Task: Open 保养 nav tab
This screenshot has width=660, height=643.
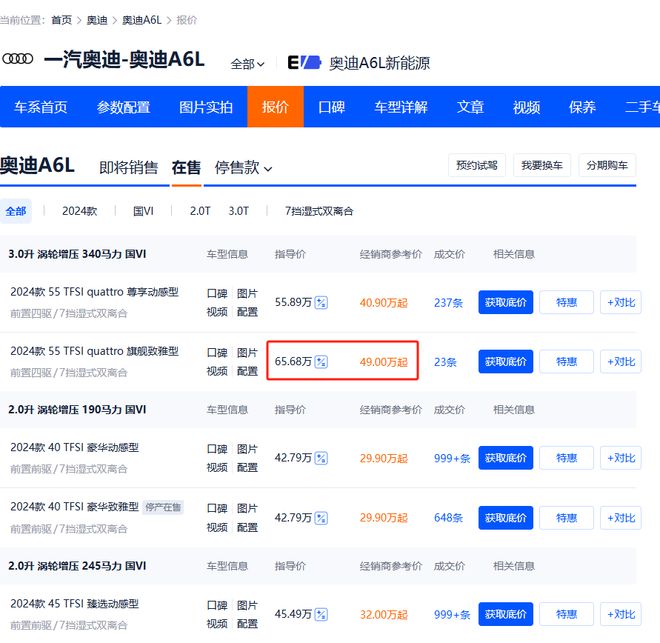Action: [x=582, y=107]
